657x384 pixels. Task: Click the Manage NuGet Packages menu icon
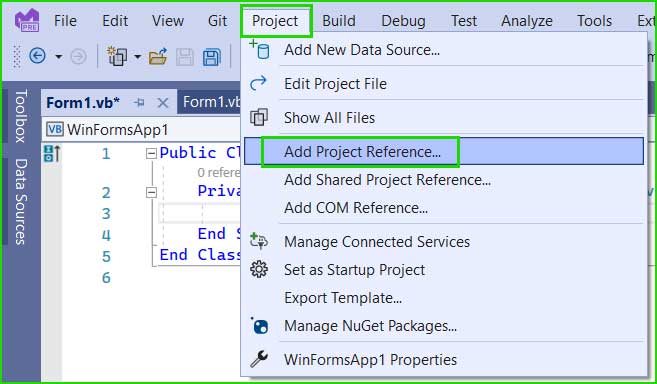[x=259, y=326]
